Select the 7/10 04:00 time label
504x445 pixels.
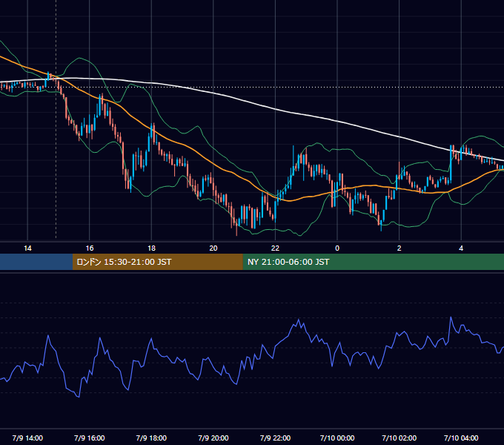coord(461,438)
